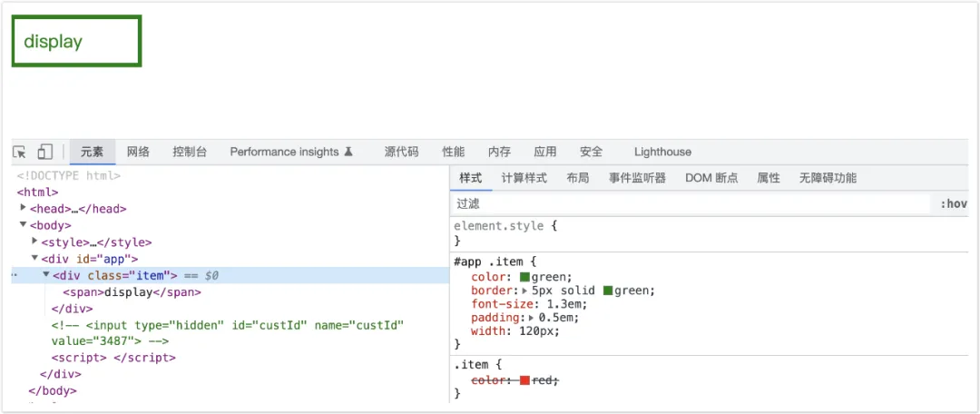Click the flask icon beside Performance insights
980x414 pixels.
point(348,152)
